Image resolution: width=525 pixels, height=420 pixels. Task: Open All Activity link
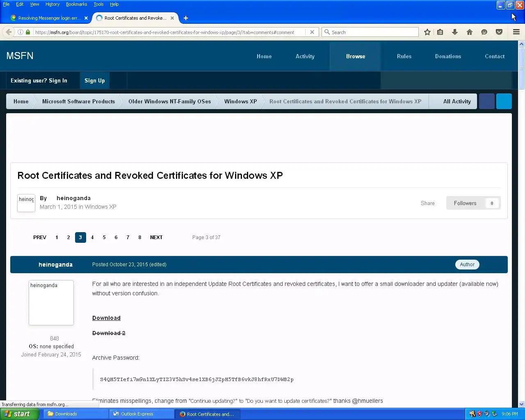coord(457,101)
